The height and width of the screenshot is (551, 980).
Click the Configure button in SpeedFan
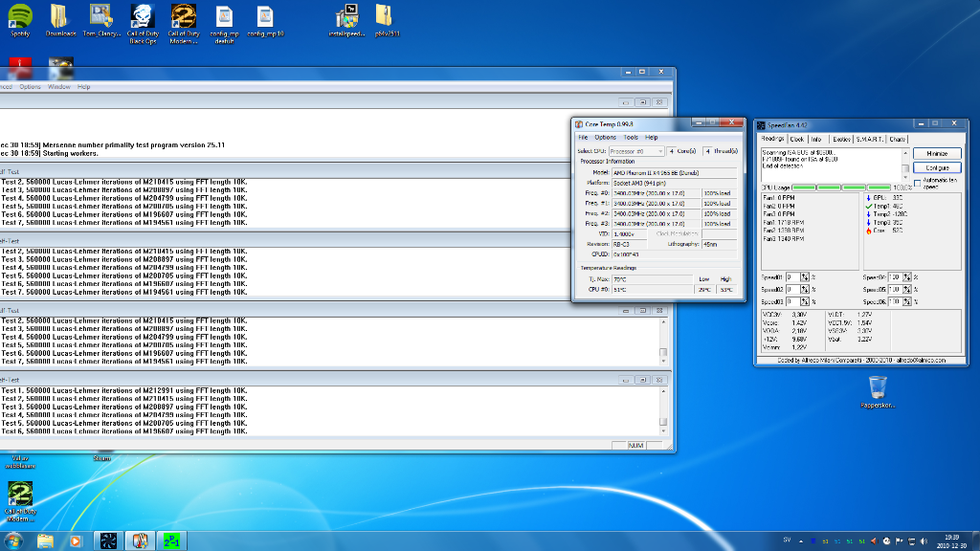coord(937,167)
